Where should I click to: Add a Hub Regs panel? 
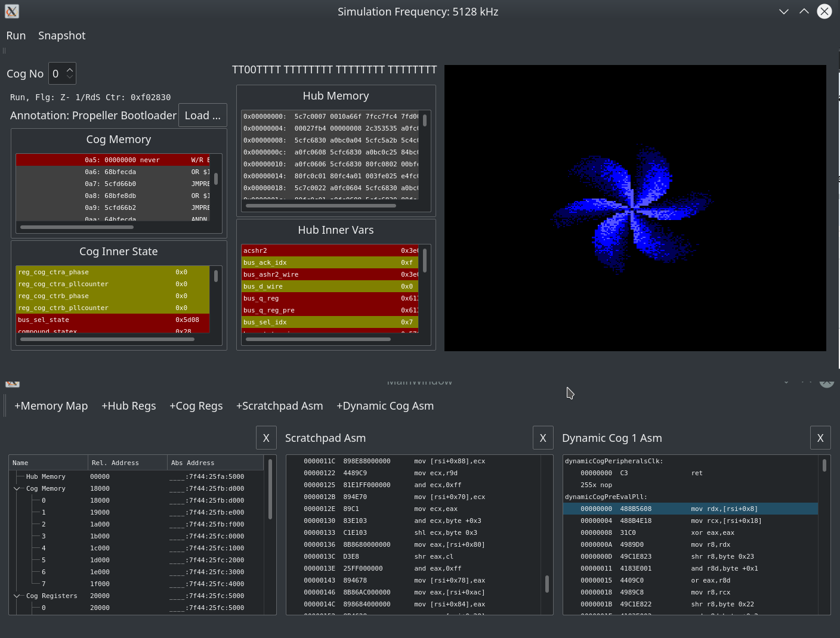pyautogui.click(x=128, y=406)
